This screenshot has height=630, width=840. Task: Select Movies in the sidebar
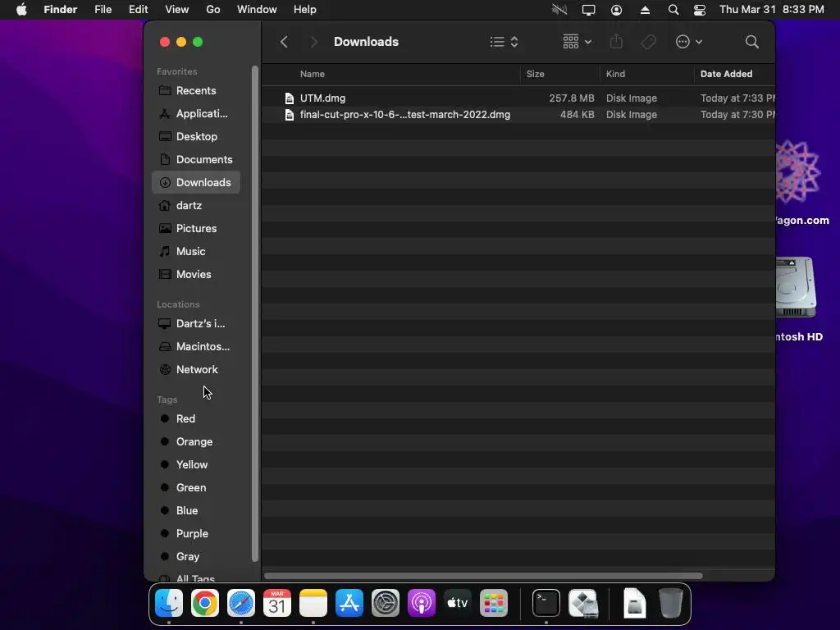point(196,274)
